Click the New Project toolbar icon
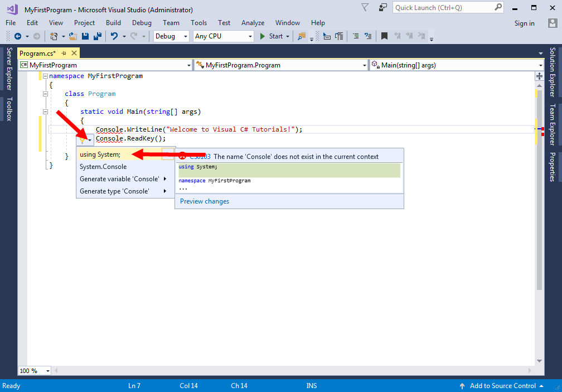Image resolution: width=562 pixels, height=392 pixels. pos(54,36)
